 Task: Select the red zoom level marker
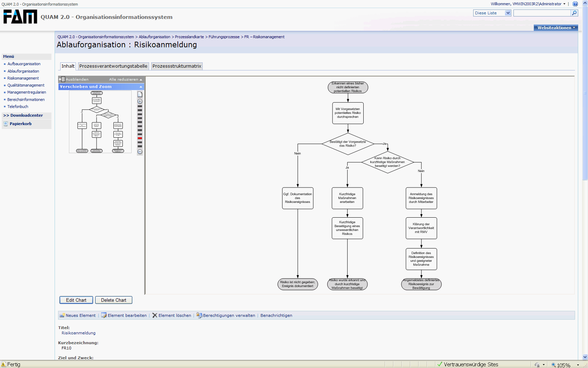click(x=140, y=138)
